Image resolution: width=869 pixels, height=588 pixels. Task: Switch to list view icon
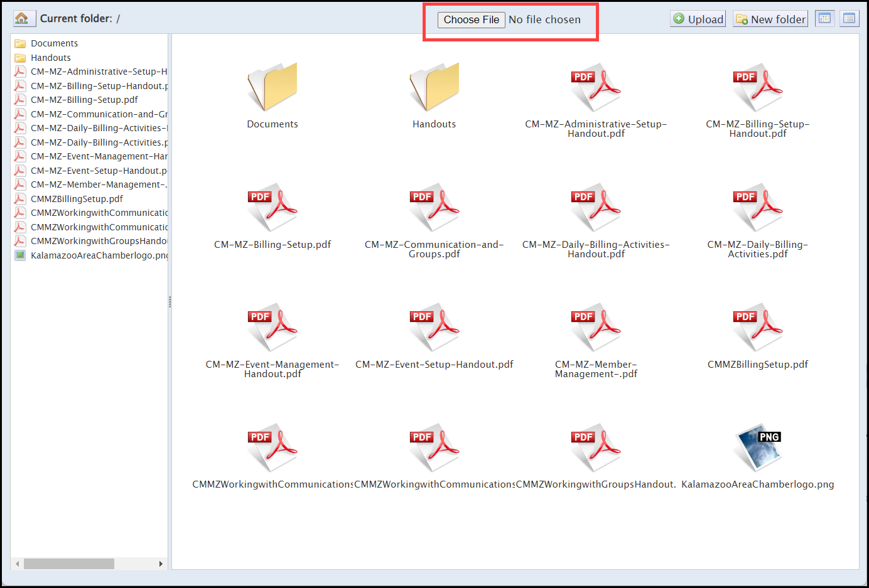(849, 18)
